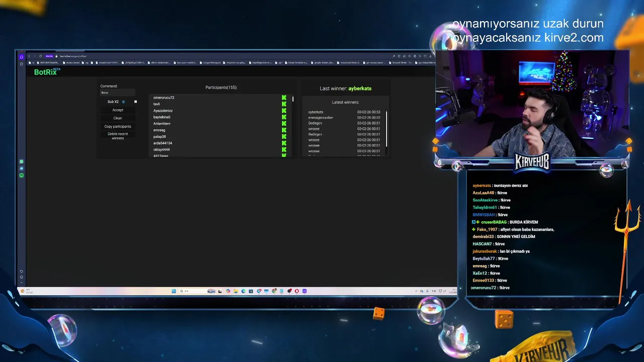Image resolution: width=644 pixels, height=362 pixels.
Task: Select participant arda544154 in the list
Action: 163,143
